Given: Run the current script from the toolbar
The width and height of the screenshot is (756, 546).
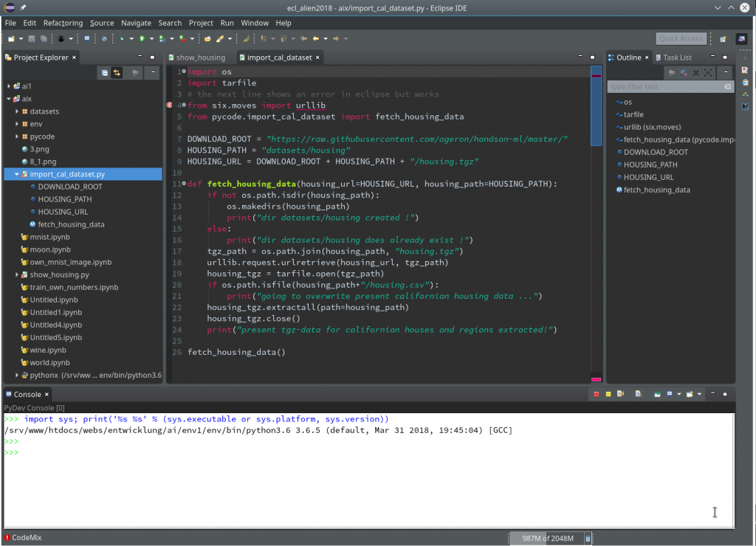Looking at the screenshot, I should (x=142, y=38).
